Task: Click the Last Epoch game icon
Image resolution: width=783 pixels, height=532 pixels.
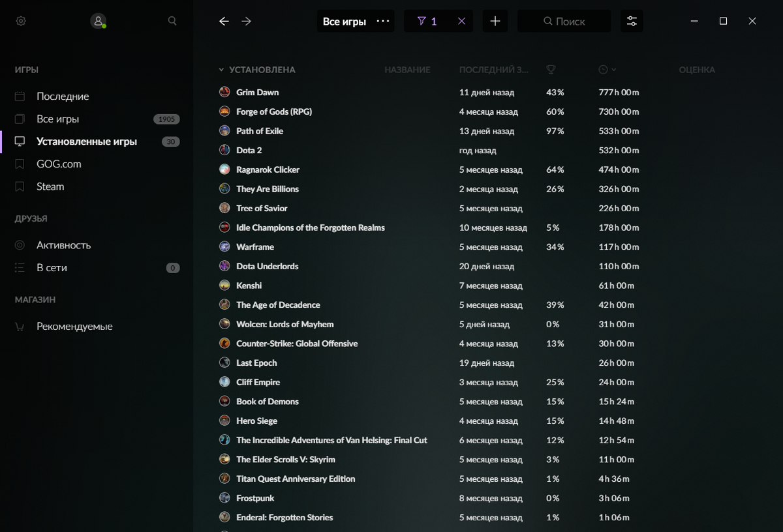Action: point(224,362)
